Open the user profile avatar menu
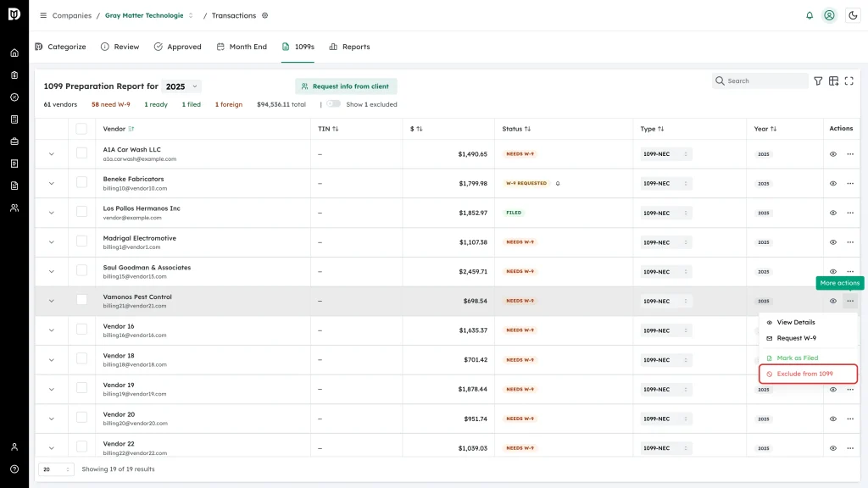 [829, 15]
